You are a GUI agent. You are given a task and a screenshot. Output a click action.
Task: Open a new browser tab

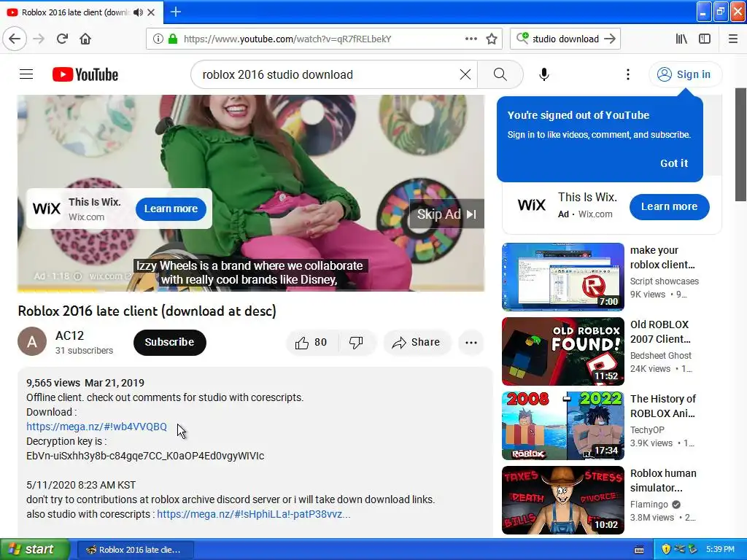pyautogui.click(x=175, y=12)
